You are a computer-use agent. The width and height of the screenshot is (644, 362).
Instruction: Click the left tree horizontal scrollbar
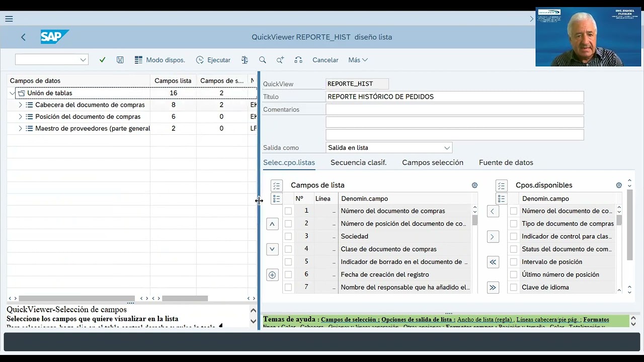tap(76, 299)
